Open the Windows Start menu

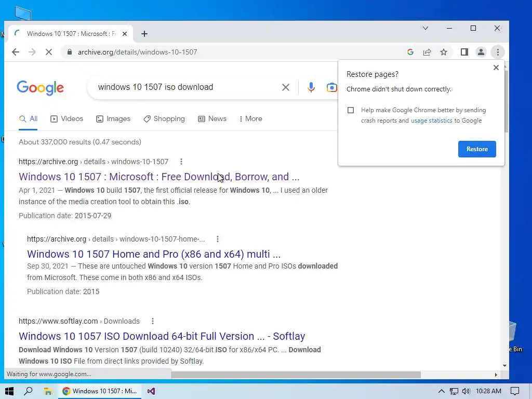[9, 391]
